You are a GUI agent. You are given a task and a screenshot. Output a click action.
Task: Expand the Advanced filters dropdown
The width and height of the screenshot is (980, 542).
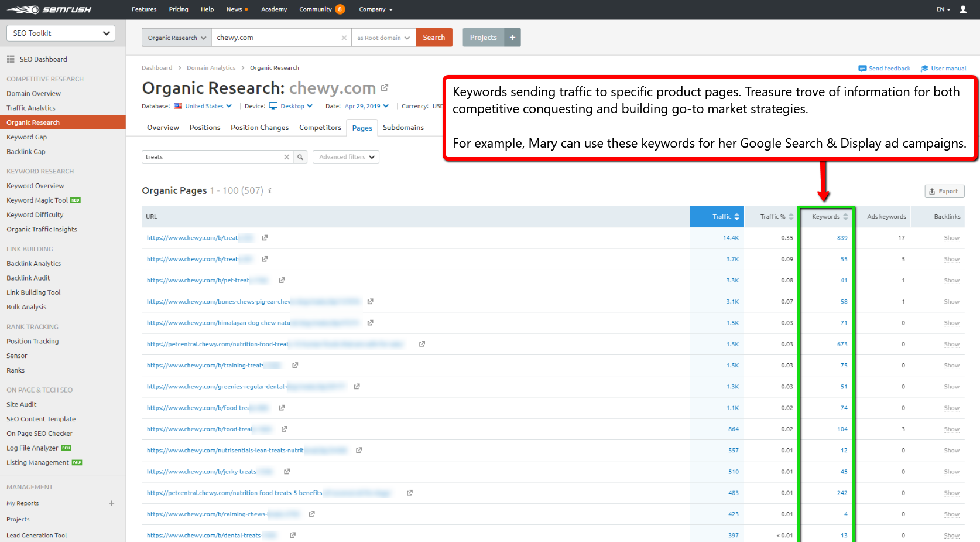click(346, 157)
